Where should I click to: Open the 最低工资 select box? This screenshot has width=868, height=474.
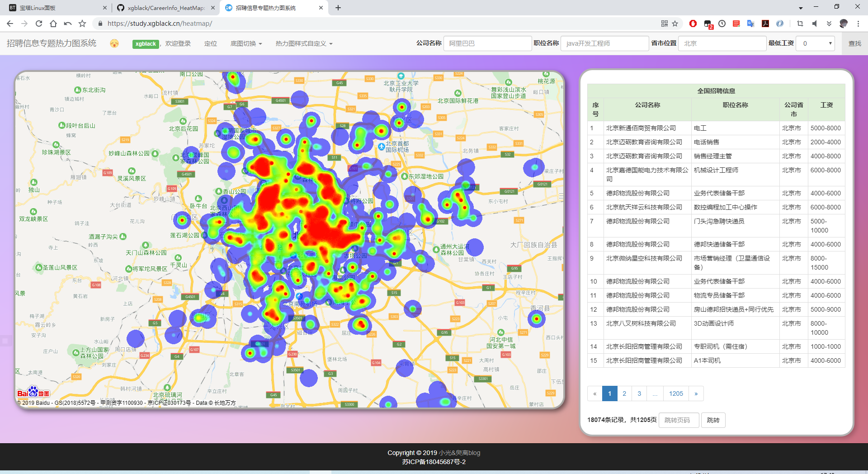(x=815, y=43)
